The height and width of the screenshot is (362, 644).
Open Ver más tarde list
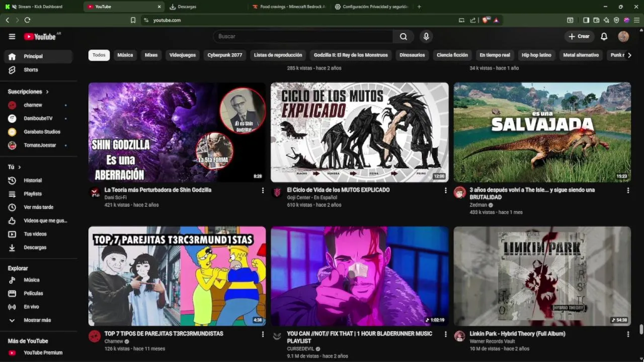pyautogui.click(x=38, y=207)
